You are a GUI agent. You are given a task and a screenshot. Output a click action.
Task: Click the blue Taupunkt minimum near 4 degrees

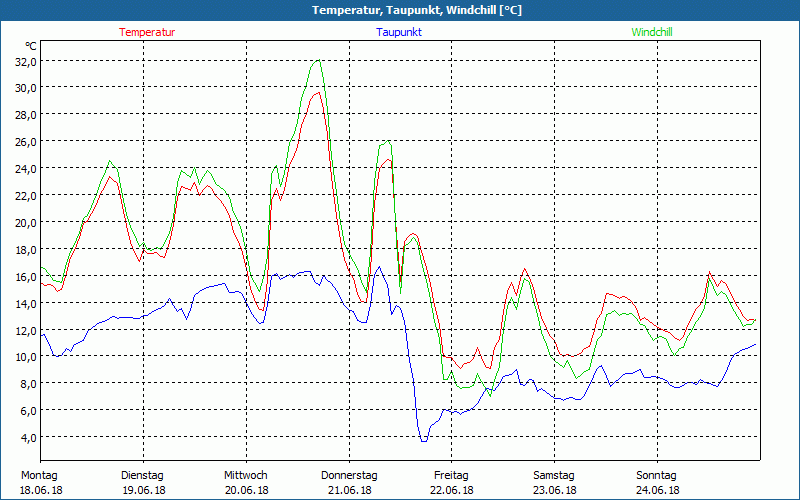click(423, 441)
